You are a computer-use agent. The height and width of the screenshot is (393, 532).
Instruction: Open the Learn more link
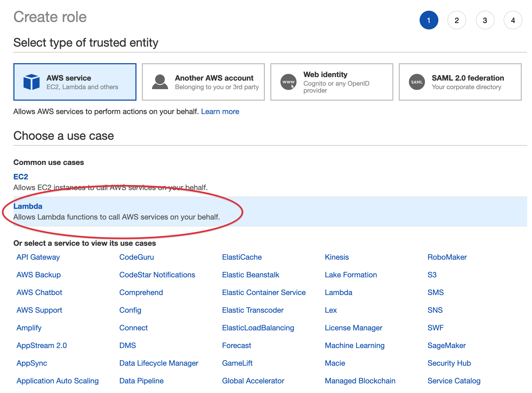point(220,111)
